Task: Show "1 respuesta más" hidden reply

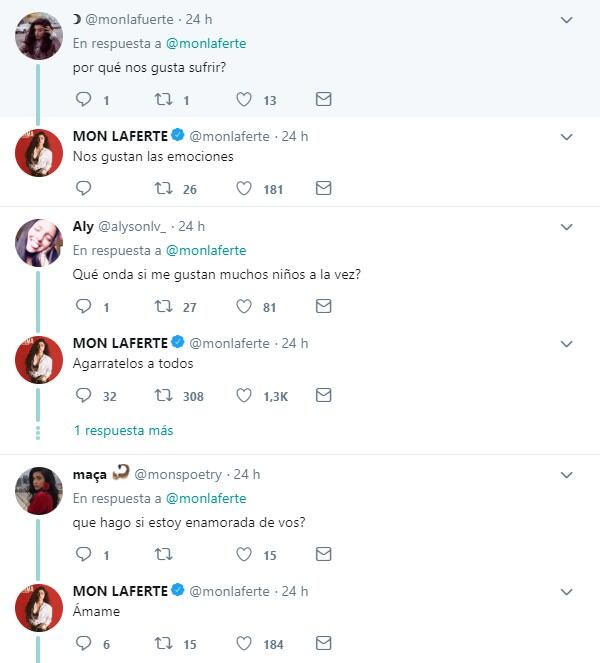Action: click(123, 430)
